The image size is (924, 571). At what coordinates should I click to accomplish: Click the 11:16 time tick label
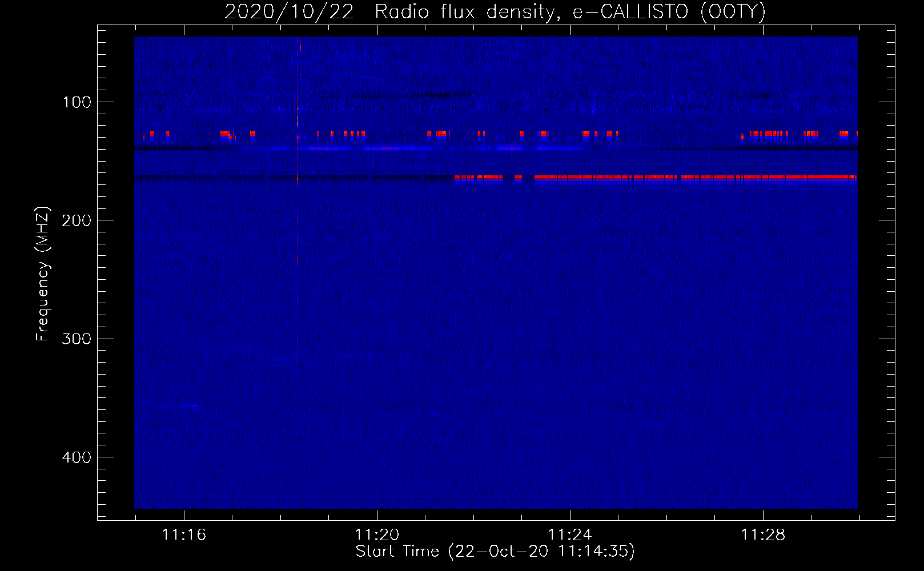pos(184,535)
